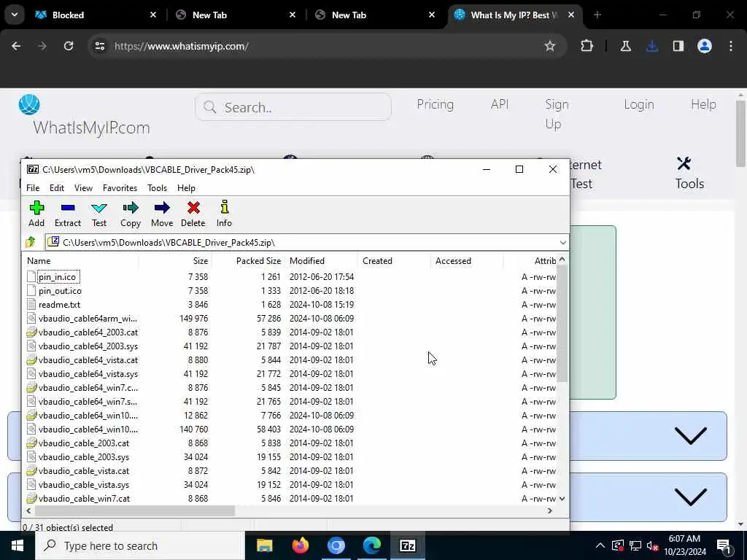Open a new browser tab with plus

[x=597, y=15]
